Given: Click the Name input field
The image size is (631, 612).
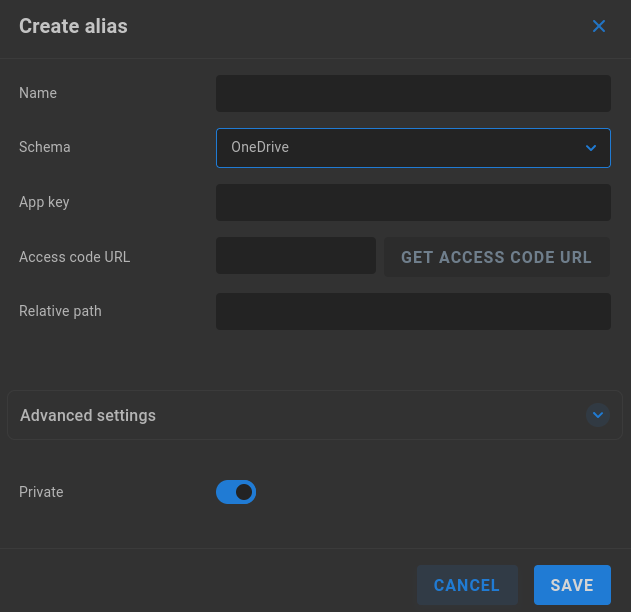Looking at the screenshot, I should click(x=413, y=93).
